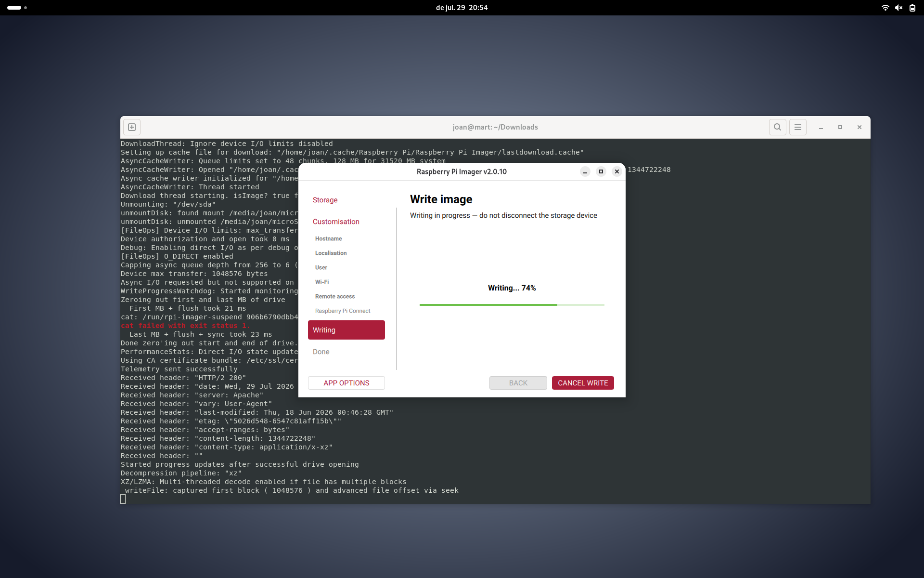Click the APP OPTIONS button
The height and width of the screenshot is (578, 924).
[346, 383]
